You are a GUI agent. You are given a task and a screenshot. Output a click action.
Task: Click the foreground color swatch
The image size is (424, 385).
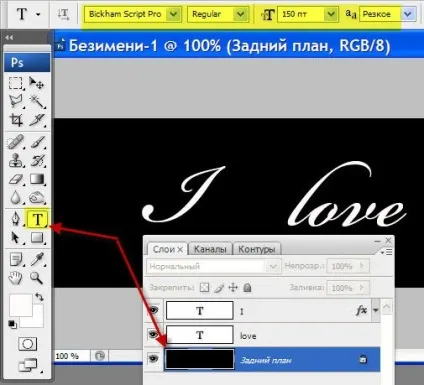(x=20, y=305)
